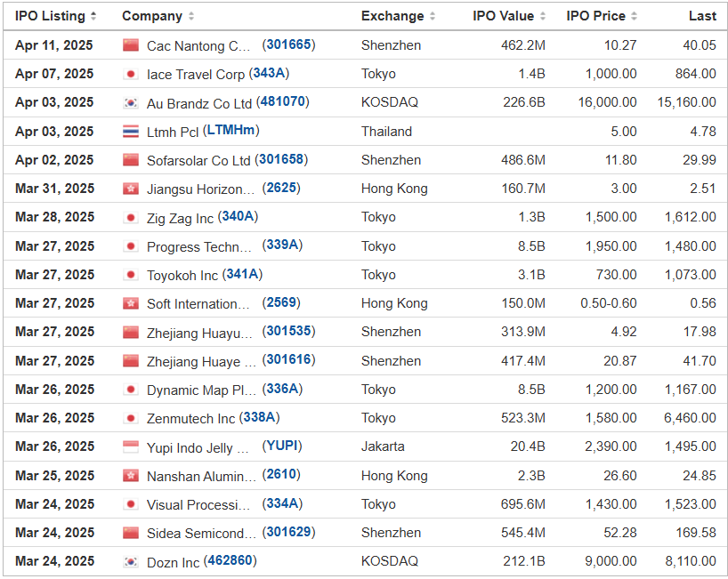Open ticker link 301658
Screen dimensions: 728x579
click(281, 159)
